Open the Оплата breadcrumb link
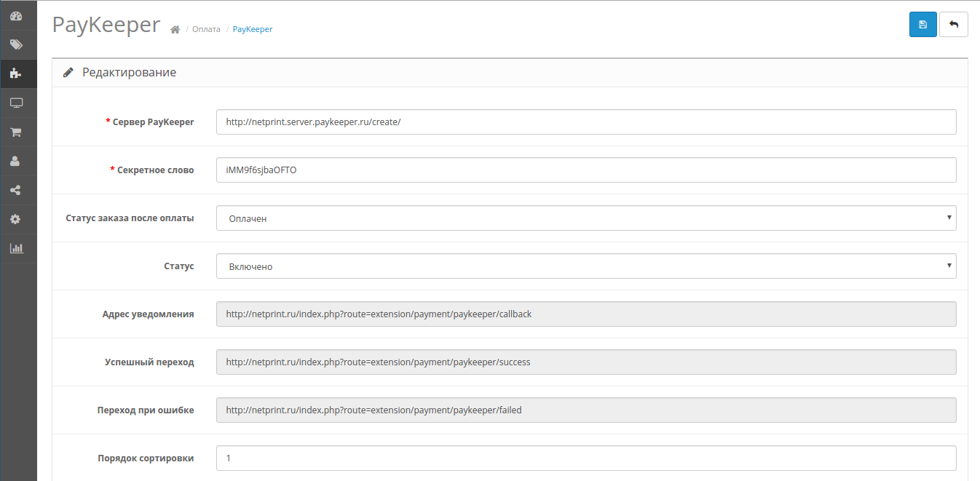The image size is (980, 481). [206, 30]
